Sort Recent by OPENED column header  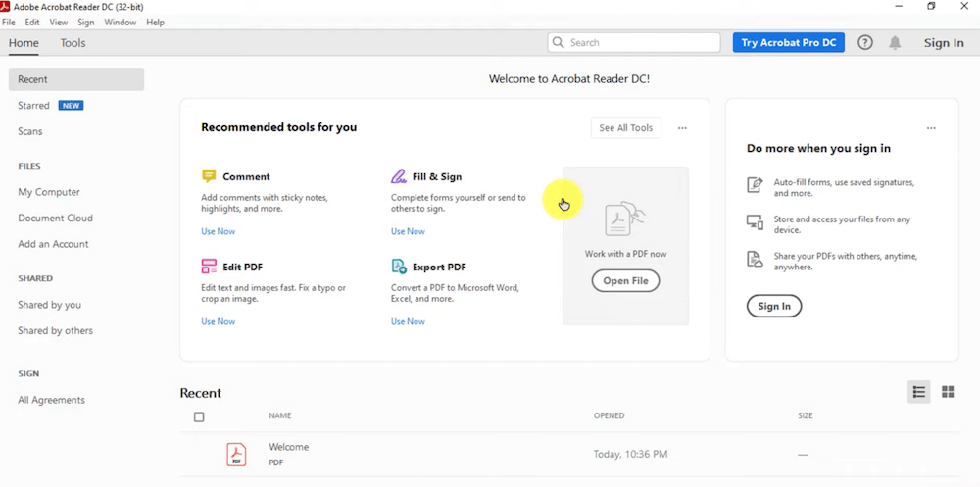coord(609,415)
